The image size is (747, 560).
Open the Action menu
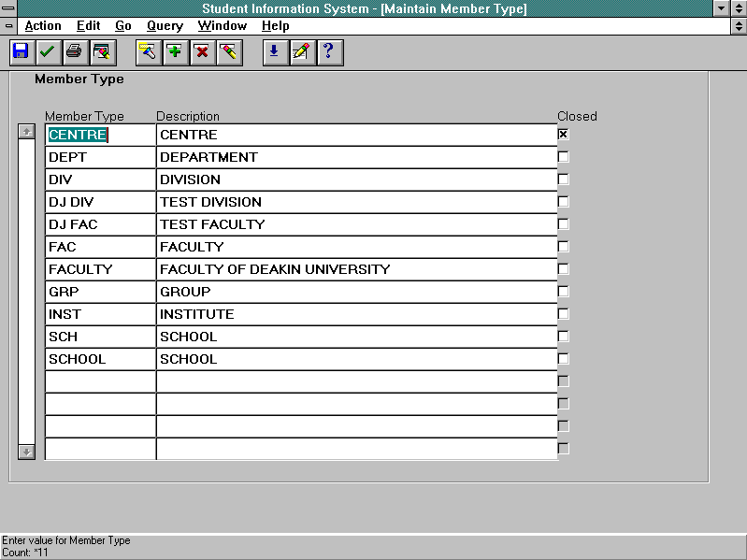[x=43, y=26]
